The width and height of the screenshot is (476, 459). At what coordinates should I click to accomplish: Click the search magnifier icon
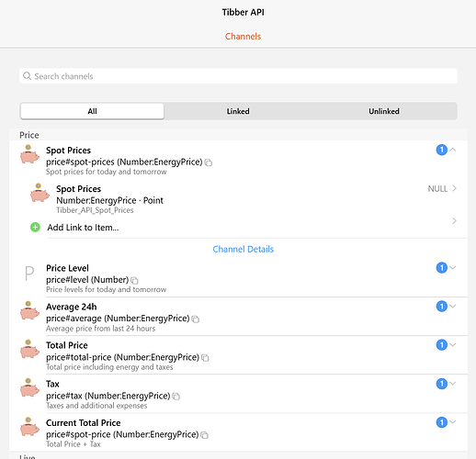(x=27, y=76)
